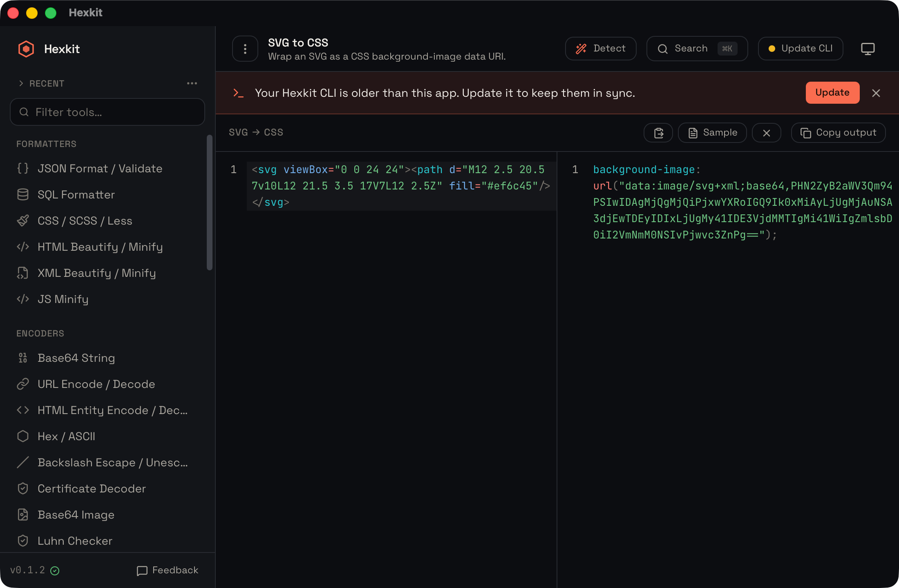Click the Certificate Decoder shield icon

point(23,489)
